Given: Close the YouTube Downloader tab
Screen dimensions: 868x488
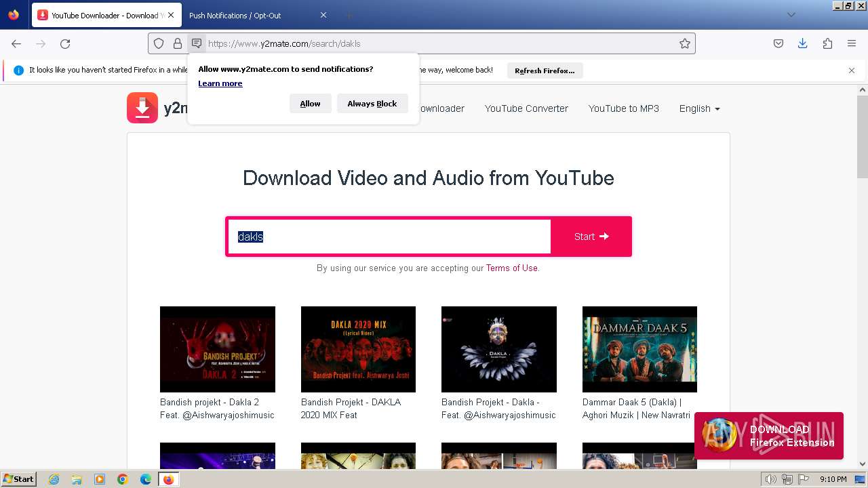Looking at the screenshot, I should point(170,15).
